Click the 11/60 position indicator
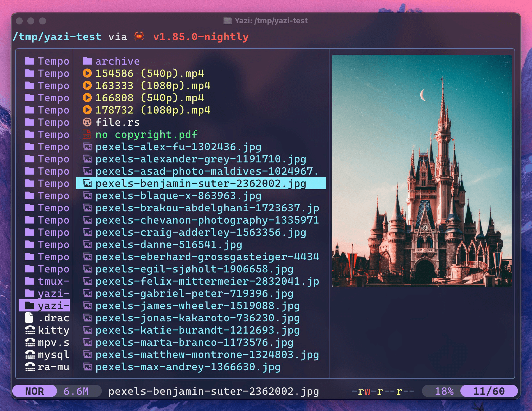Viewport: 532px width, 411px height. pyautogui.click(x=489, y=391)
